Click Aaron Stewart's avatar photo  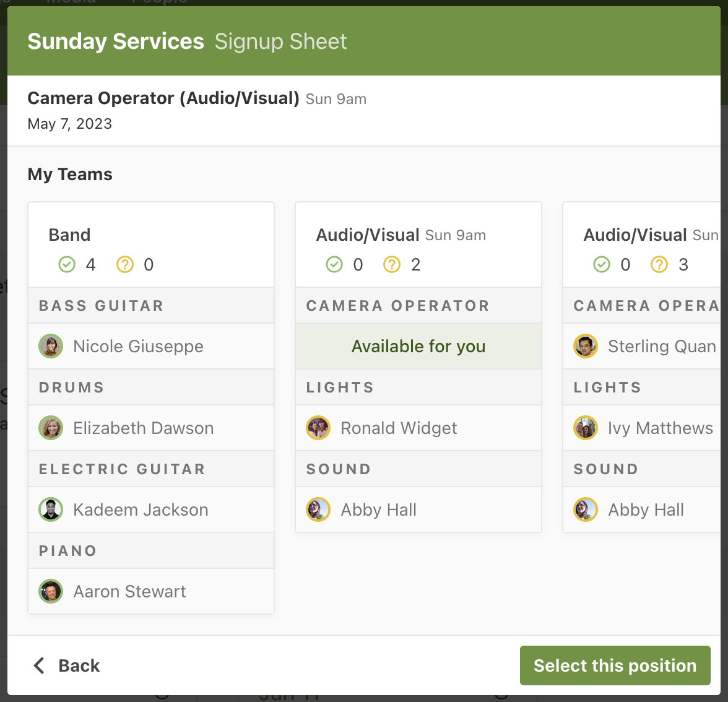click(51, 591)
